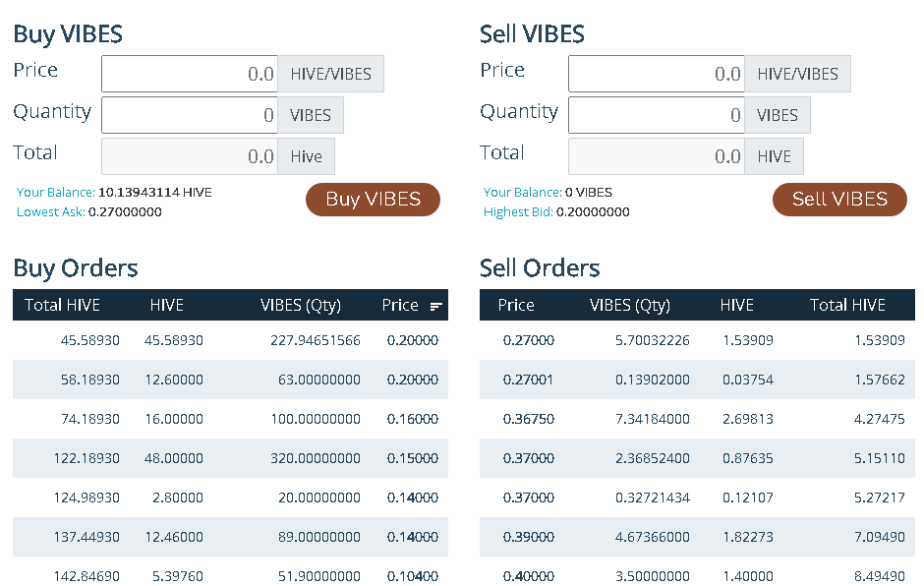Click the Sell VIBES total field

pos(657,156)
